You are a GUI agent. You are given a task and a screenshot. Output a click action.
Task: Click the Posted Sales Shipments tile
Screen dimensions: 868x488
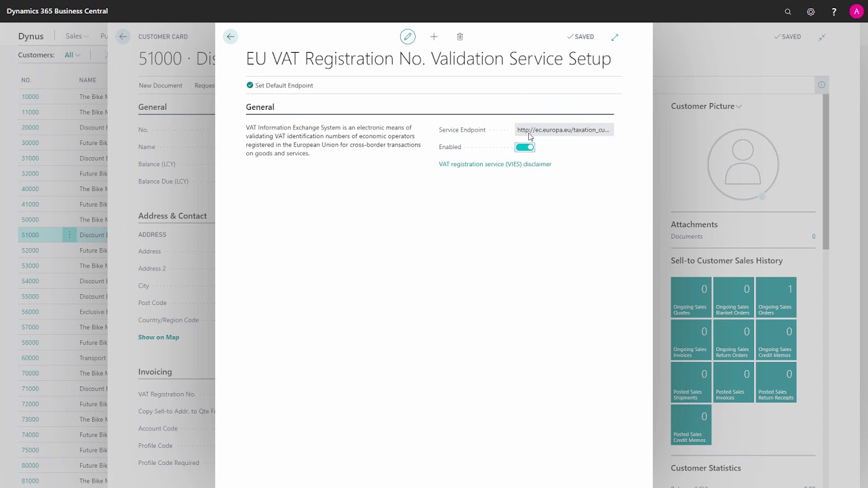pos(691,382)
